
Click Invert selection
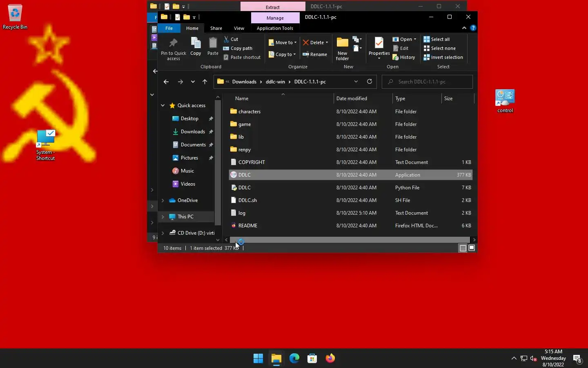[443, 57]
